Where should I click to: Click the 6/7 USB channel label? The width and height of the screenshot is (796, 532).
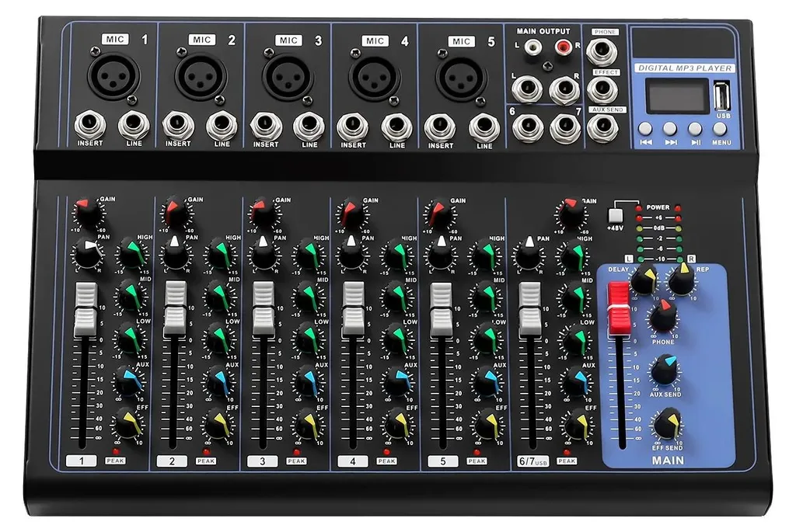point(533,461)
